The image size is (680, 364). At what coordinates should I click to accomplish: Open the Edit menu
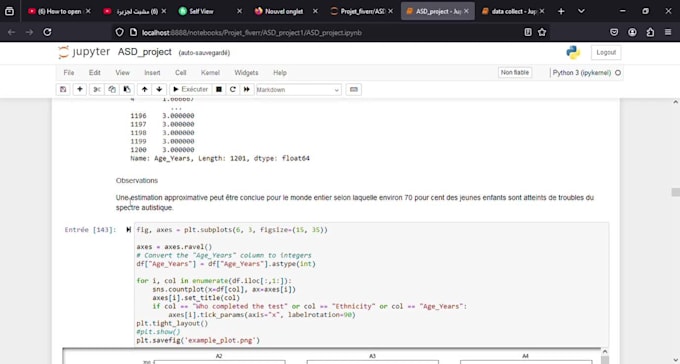(x=95, y=73)
